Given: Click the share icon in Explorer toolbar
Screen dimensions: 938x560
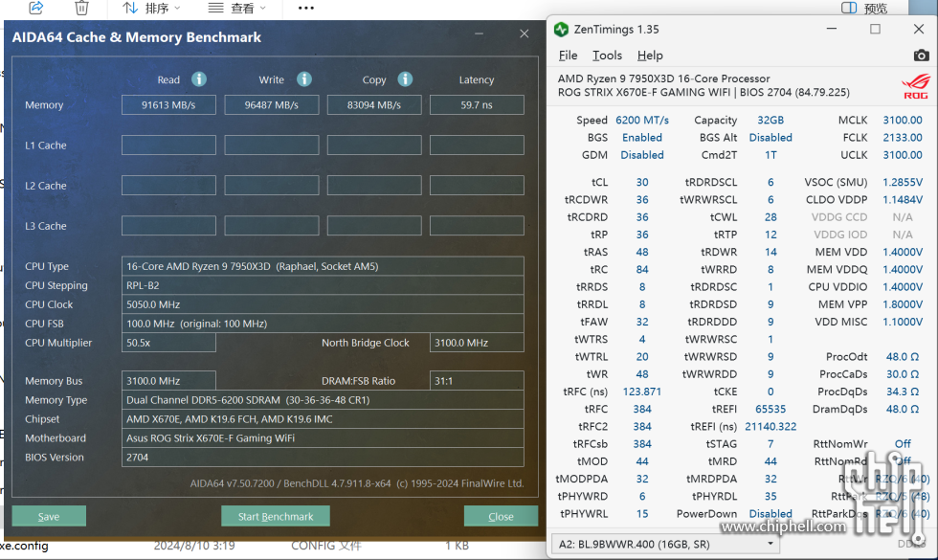Looking at the screenshot, I should pyautogui.click(x=36, y=8).
